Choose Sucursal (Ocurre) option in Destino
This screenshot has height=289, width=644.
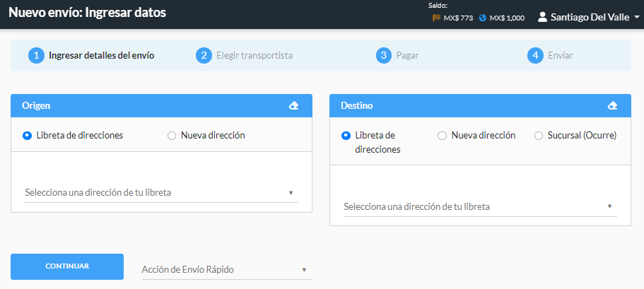tap(539, 135)
